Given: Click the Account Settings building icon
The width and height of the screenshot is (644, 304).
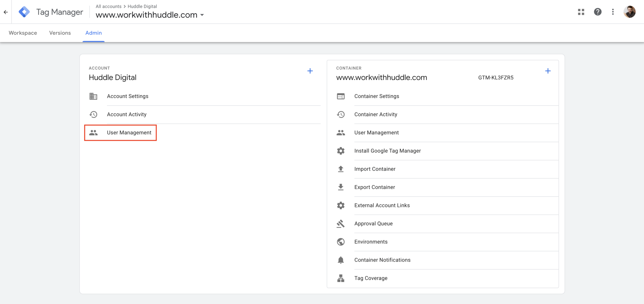Looking at the screenshot, I should pyautogui.click(x=93, y=96).
